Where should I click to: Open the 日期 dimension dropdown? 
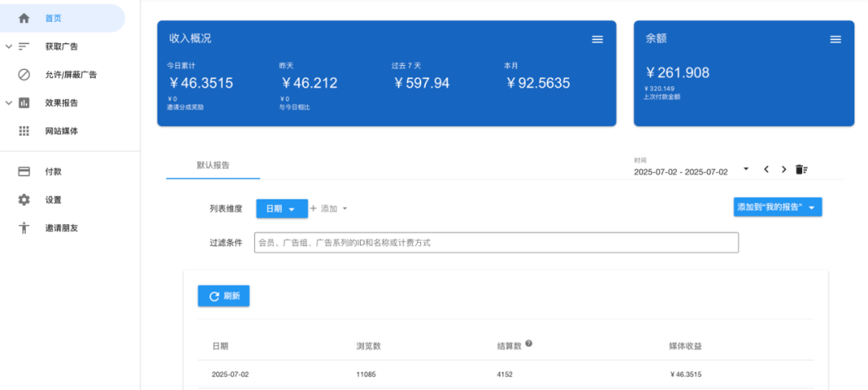(x=282, y=208)
